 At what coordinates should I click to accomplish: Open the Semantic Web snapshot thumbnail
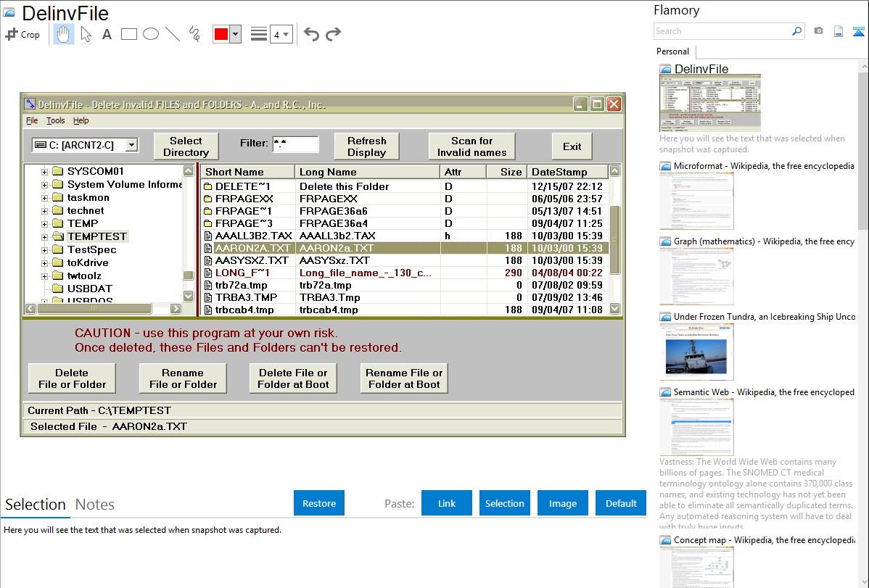click(x=696, y=427)
